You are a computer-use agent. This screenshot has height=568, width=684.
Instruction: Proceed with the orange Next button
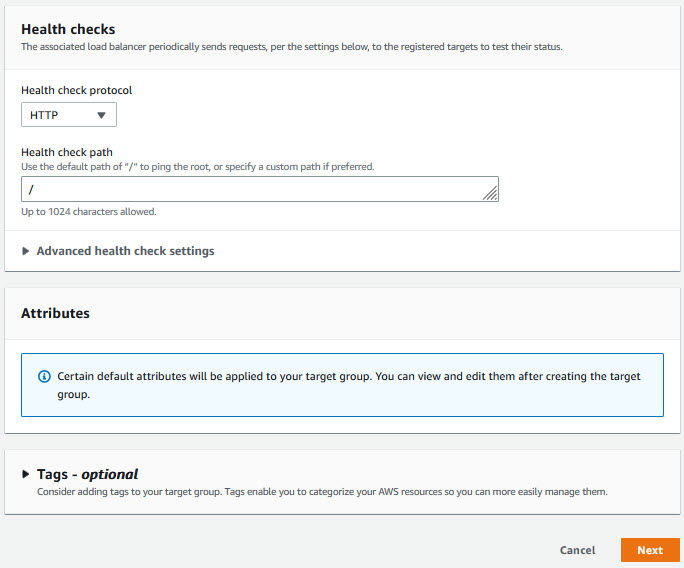[x=650, y=550]
